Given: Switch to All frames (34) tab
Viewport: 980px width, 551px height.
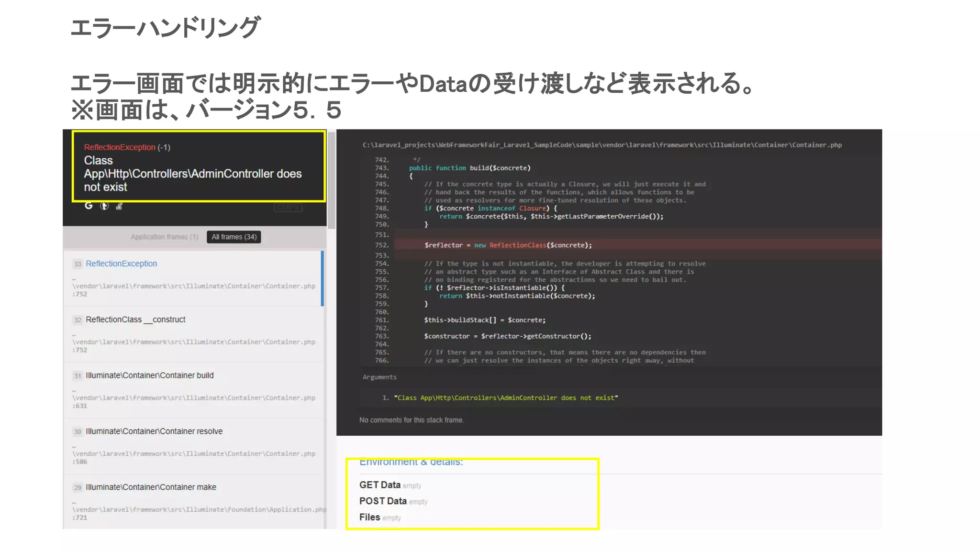Looking at the screenshot, I should pyautogui.click(x=234, y=237).
